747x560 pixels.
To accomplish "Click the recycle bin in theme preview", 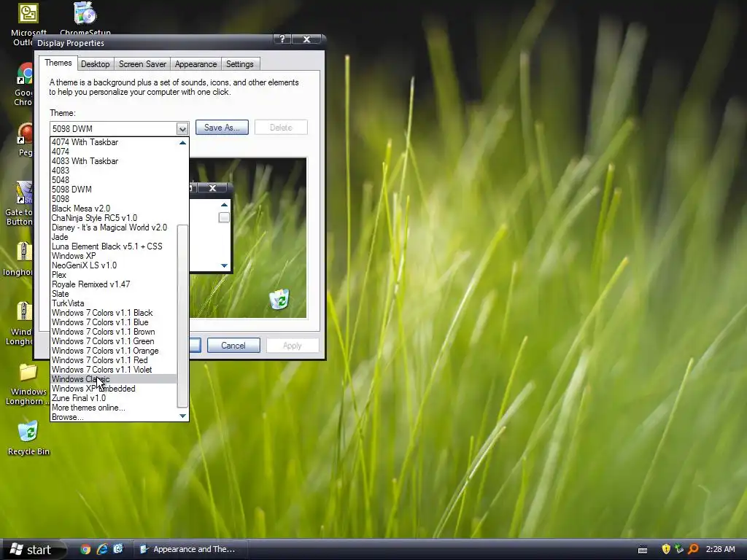I will tap(279, 299).
